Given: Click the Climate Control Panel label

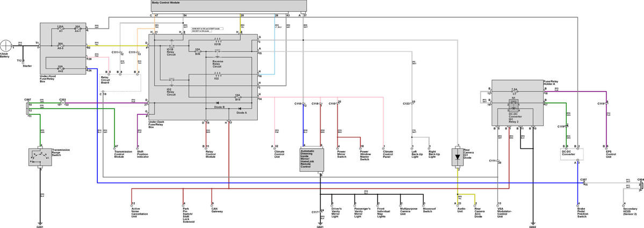Looking at the screenshot, I should (x=388, y=153).
